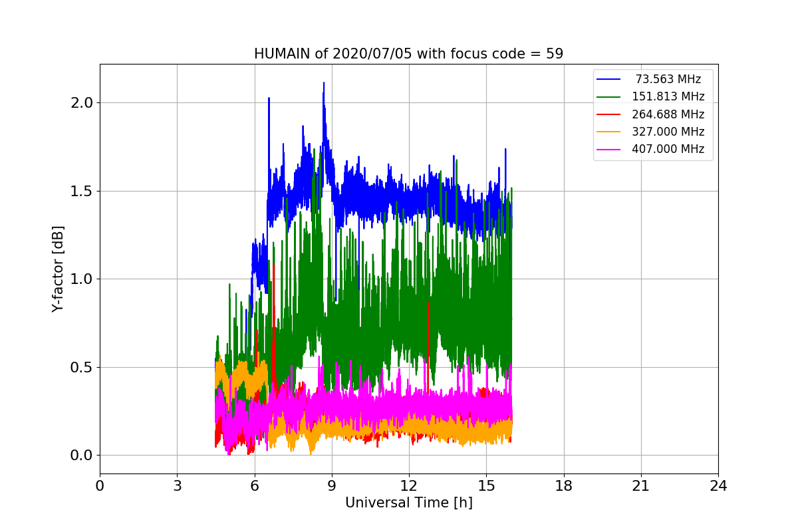This screenshot has width=798, height=532.
Task: Click the x-axis tick label 9
Action: pyautogui.click(x=332, y=485)
